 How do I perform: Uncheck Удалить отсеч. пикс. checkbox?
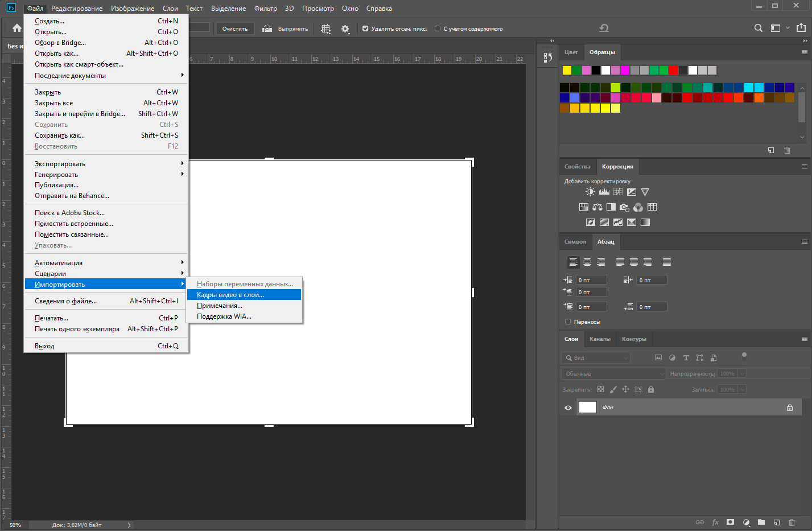[365, 28]
